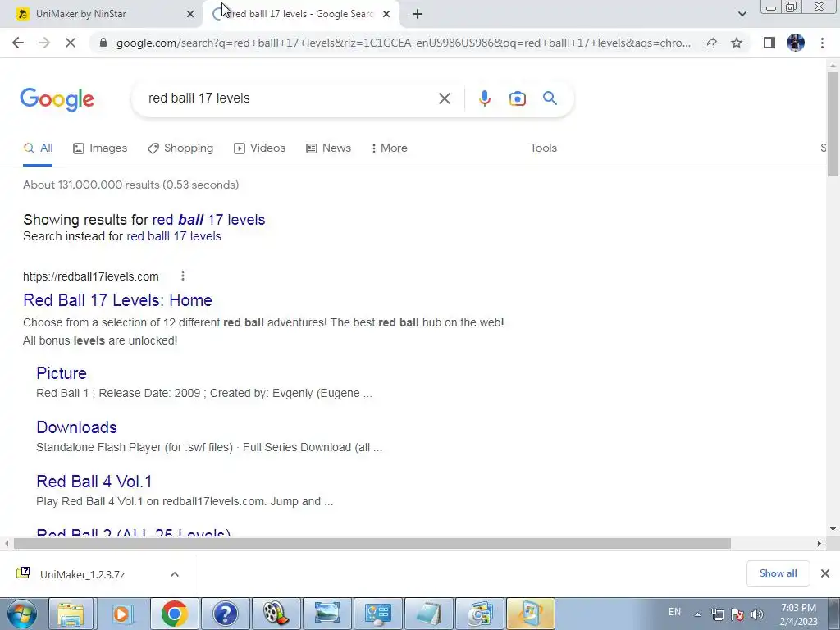Image resolution: width=840 pixels, height=630 pixels.
Task: Open the Help question-mark taskbar icon
Action: pyautogui.click(x=226, y=614)
